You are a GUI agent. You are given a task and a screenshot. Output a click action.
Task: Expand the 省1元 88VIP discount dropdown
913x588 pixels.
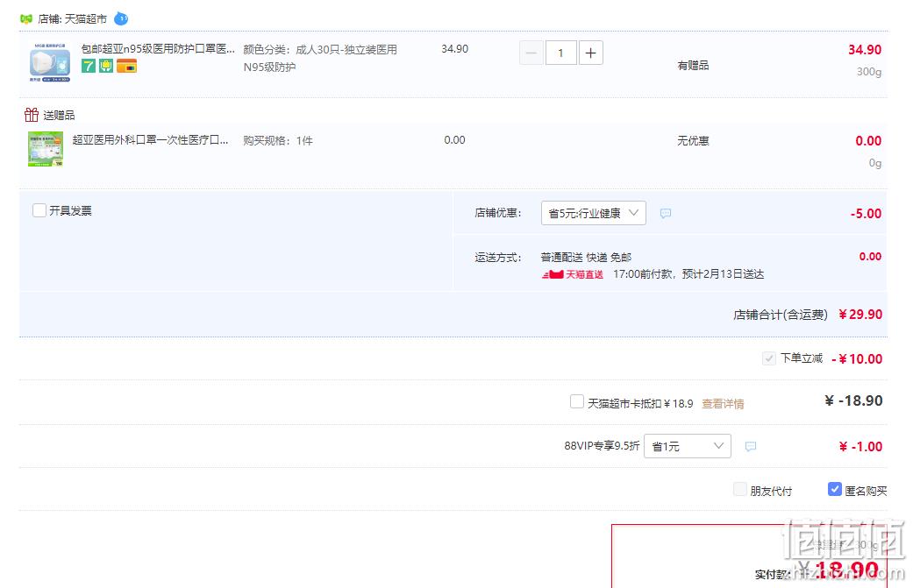click(x=687, y=446)
